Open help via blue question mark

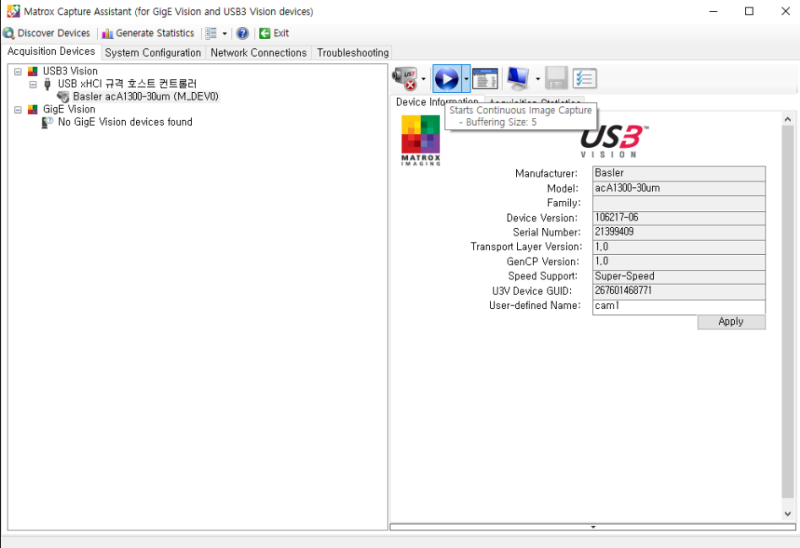point(242,34)
